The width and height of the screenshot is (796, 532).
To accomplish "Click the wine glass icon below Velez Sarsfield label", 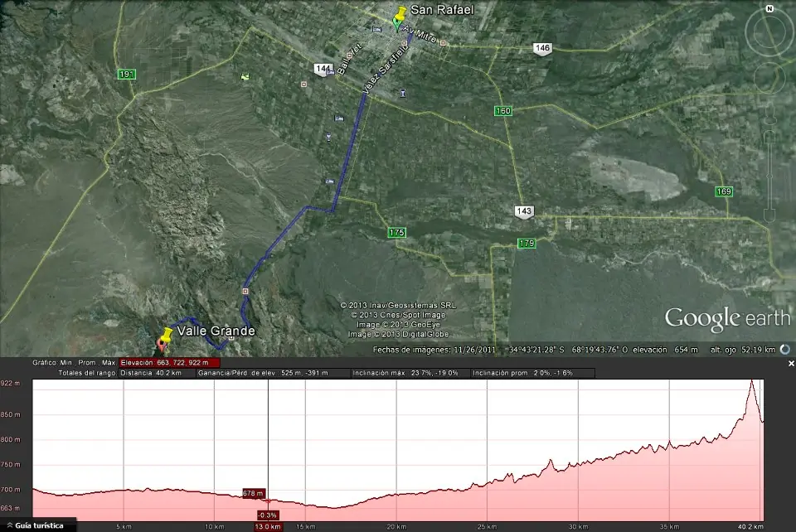I will (x=403, y=93).
